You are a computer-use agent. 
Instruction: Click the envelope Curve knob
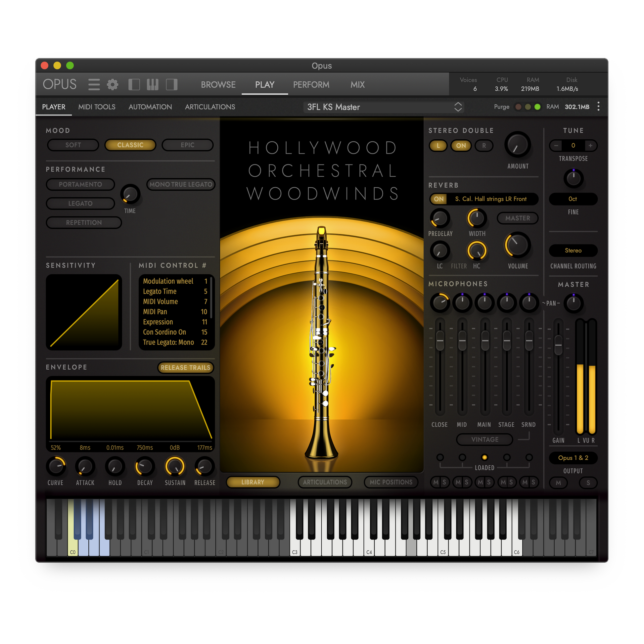pyautogui.click(x=56, y=466)
